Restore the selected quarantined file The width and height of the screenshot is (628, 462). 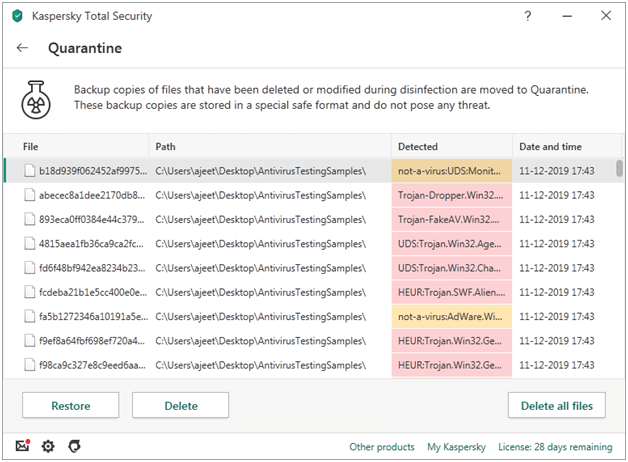70,405
